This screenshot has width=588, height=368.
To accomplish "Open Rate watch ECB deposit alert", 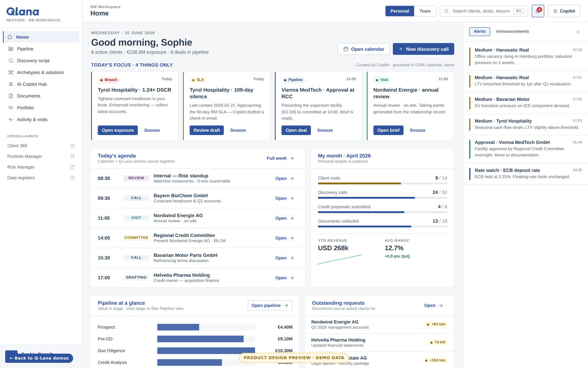I will pyautogui.click(x=526, y=174).
